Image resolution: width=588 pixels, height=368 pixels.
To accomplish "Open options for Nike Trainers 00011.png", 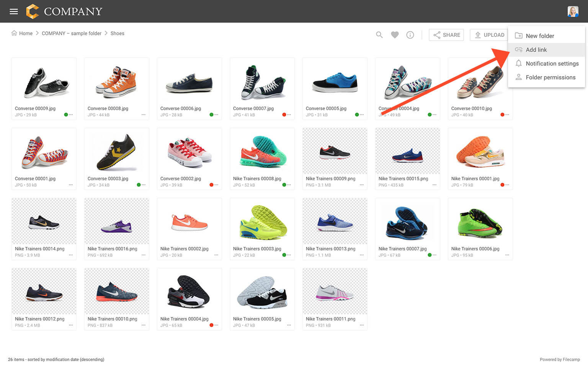I will tap(362, 325).
